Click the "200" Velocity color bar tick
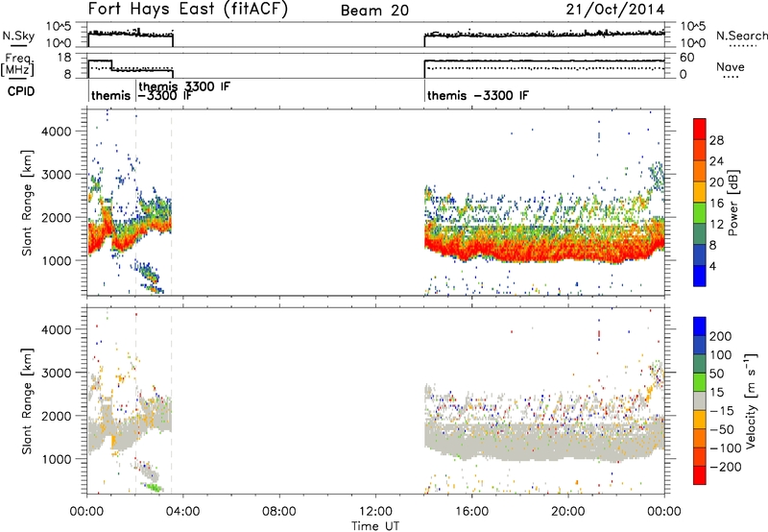768x532 pixels. coord(721,336)
